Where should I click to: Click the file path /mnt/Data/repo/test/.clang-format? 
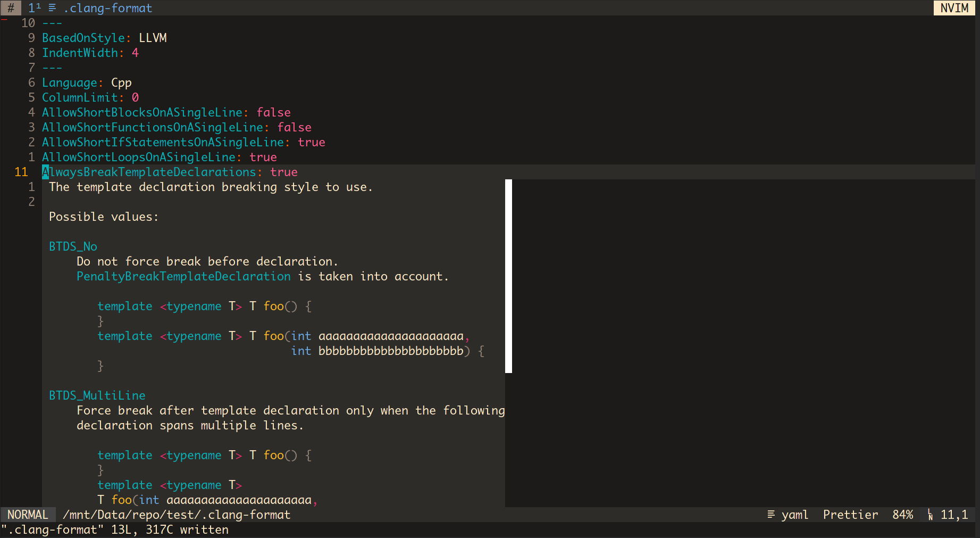176,515
